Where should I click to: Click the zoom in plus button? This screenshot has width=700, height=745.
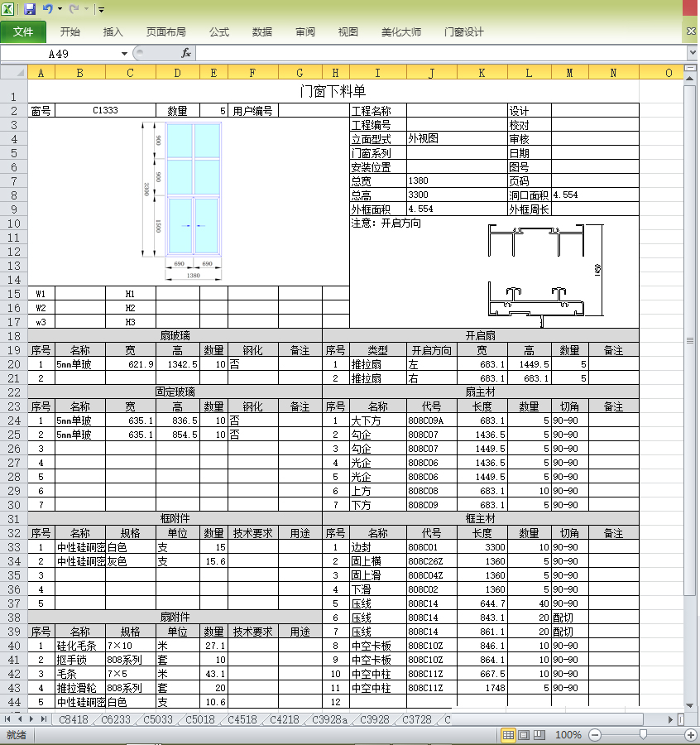690,735
